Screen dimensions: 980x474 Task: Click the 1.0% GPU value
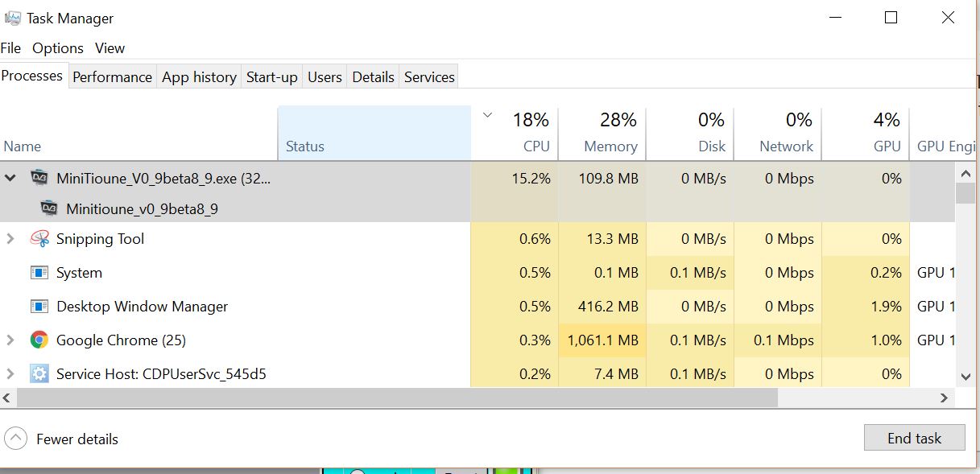point(886,340)
